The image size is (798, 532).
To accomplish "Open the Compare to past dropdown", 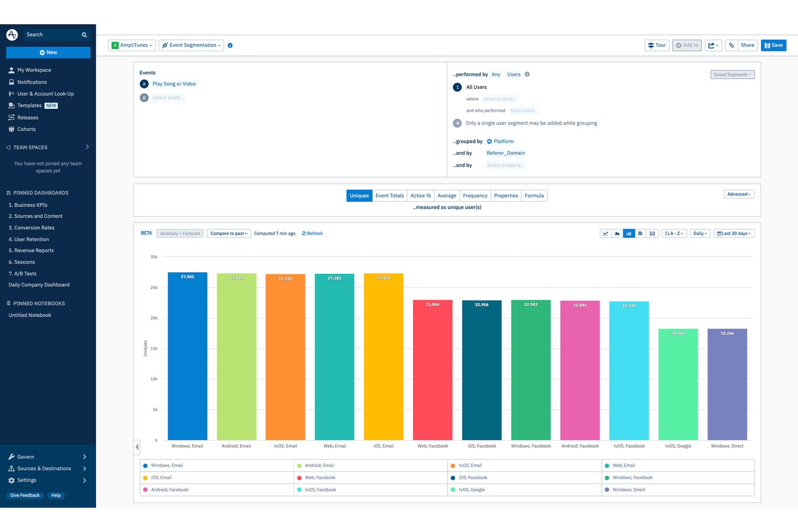I will (229, 233).
